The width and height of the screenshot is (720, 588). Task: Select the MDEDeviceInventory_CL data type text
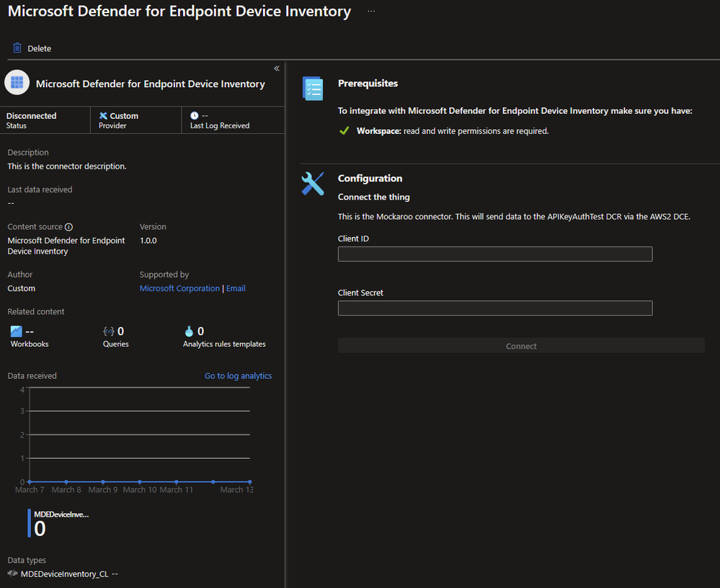coord(64,574)
